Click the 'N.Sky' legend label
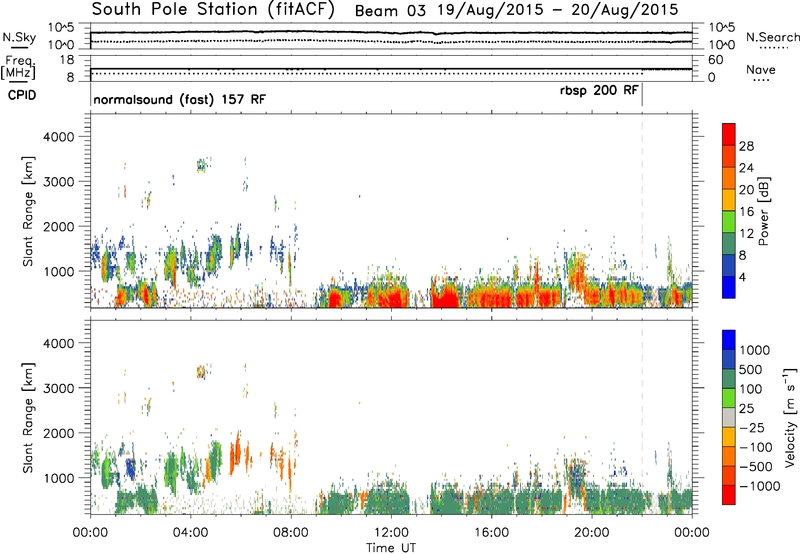This screenshot has width=800, height=554. [19, 37]
